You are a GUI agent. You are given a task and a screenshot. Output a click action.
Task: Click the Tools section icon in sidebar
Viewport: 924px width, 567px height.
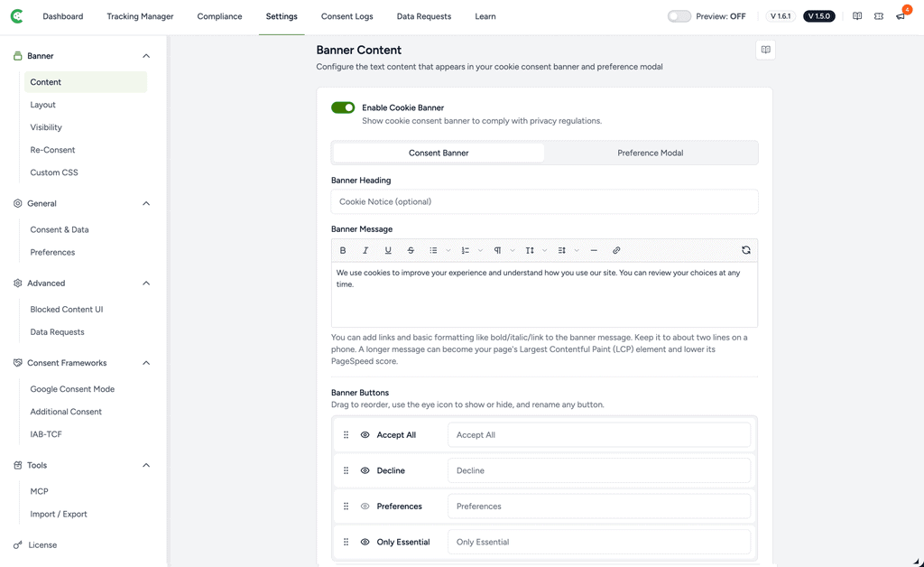coord(18,466)
